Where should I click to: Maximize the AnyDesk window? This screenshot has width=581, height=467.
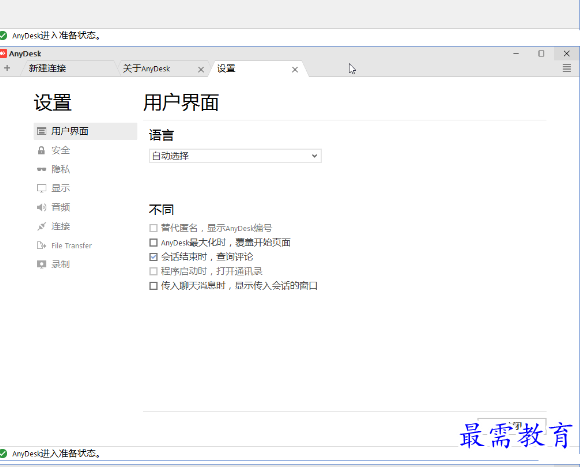[541, 54]
